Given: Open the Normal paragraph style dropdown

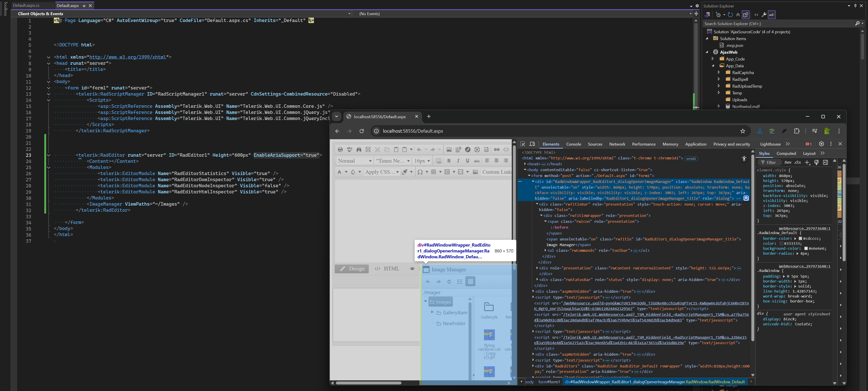Looking at the screenshot, I should click(x=354, y=161).
